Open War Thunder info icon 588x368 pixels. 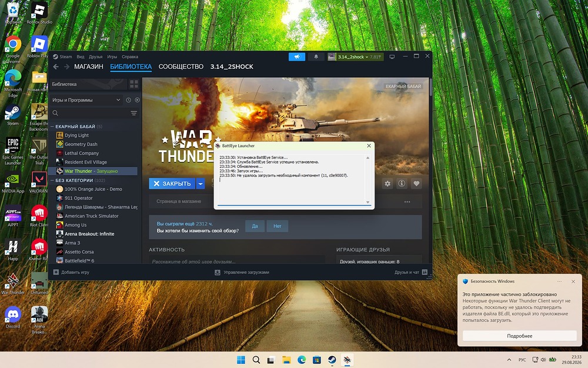tap(402, 184)
